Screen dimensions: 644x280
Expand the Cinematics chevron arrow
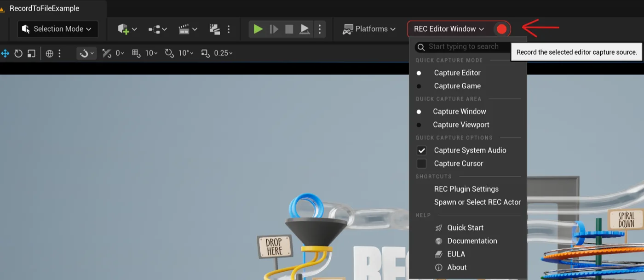tap(195, 29)
